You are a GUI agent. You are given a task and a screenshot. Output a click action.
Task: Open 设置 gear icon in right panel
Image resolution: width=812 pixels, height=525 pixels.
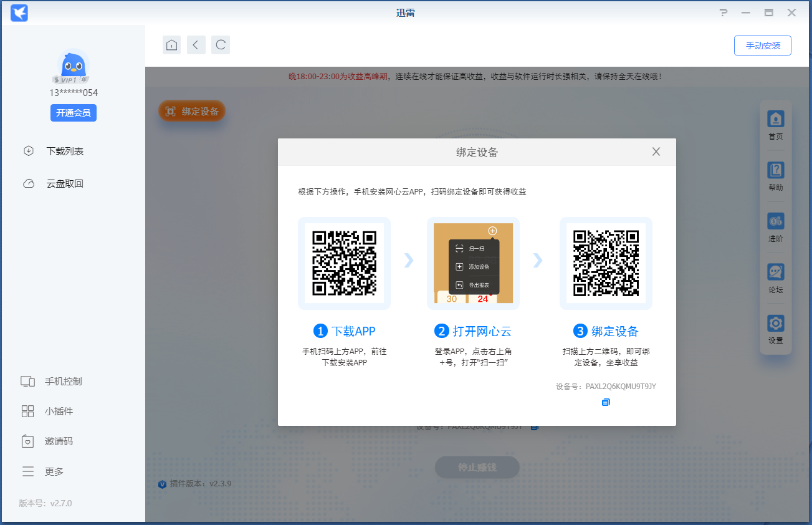(x=776, y=324)
